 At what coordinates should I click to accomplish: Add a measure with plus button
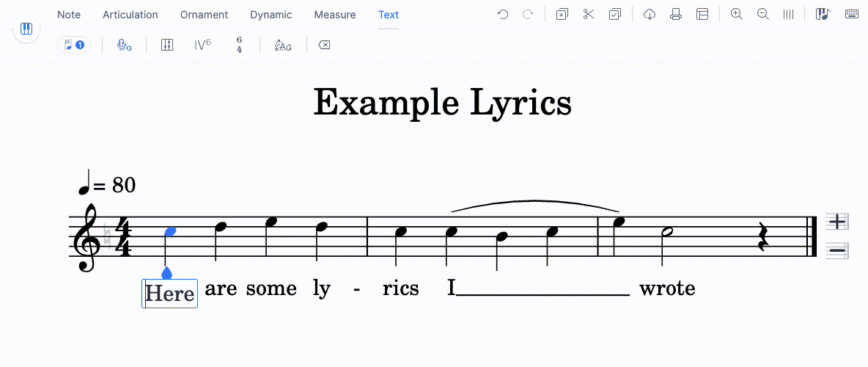[836, 222]
